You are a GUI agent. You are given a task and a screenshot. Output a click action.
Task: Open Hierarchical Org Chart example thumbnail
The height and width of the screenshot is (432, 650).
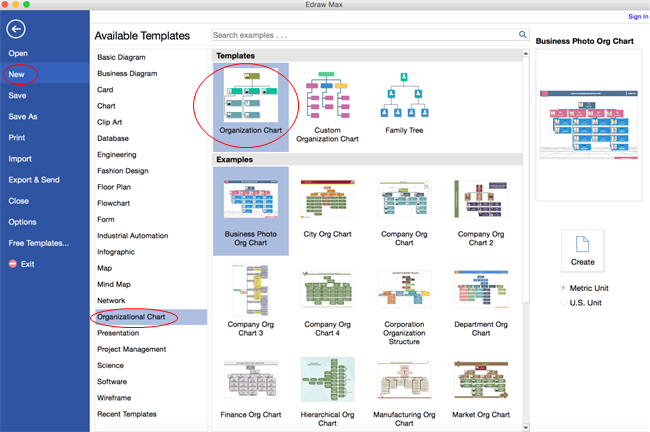[x=327, y=380]
